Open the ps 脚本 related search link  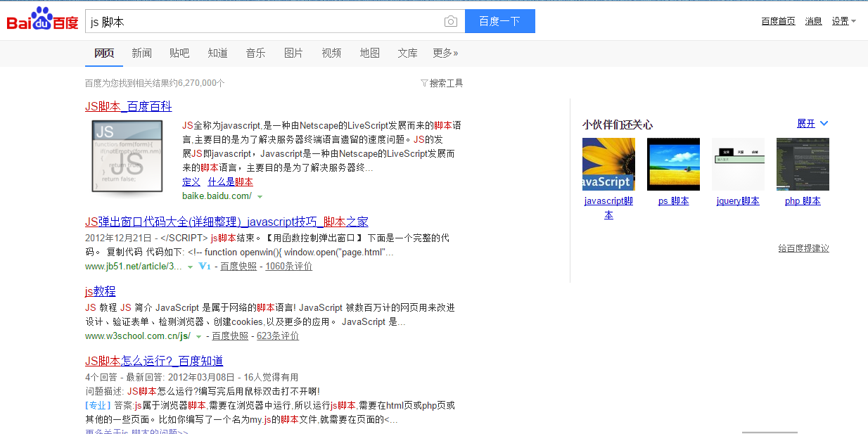pos(673,201)
